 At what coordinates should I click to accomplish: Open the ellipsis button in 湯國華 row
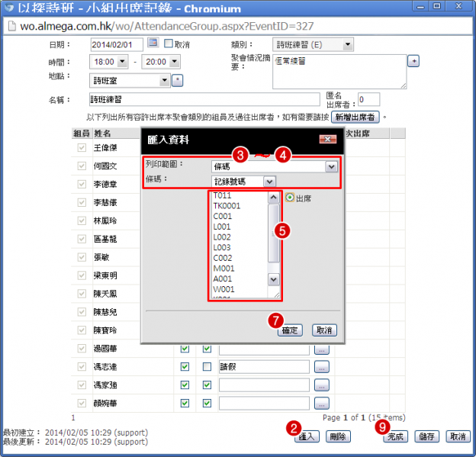(x=322, y=349)
